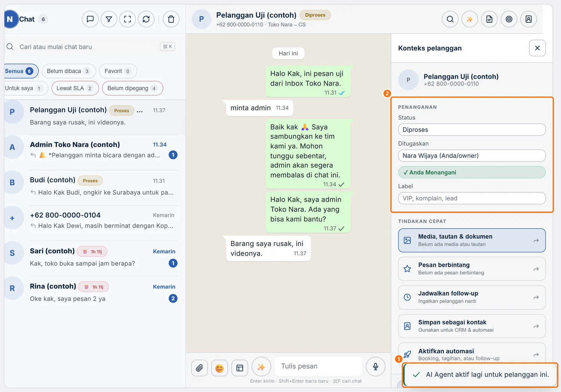Click the 'minta admin' message bubble
Viewport: 561px width, 392px height.
pos(260,108)
